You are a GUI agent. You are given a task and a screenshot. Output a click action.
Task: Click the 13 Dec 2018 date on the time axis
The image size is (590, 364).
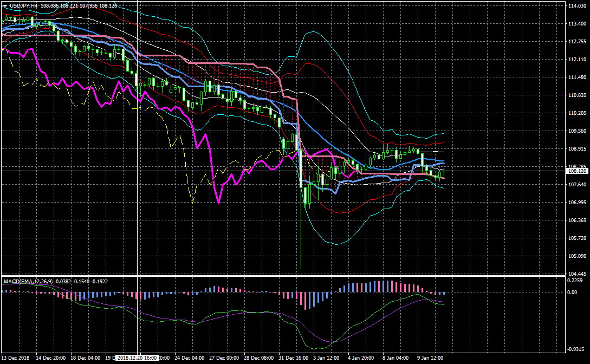point(16,358)
